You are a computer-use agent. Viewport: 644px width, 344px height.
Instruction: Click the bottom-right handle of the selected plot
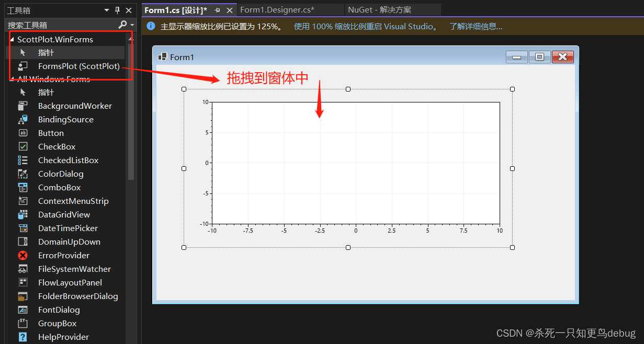(512, 247)
